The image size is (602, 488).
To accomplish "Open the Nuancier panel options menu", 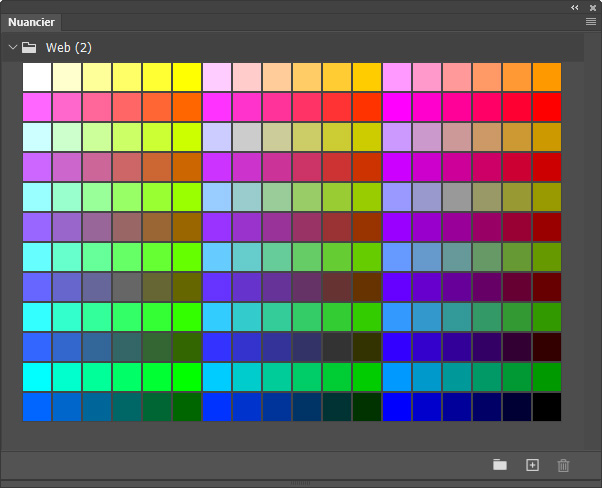I will point(591,22).
